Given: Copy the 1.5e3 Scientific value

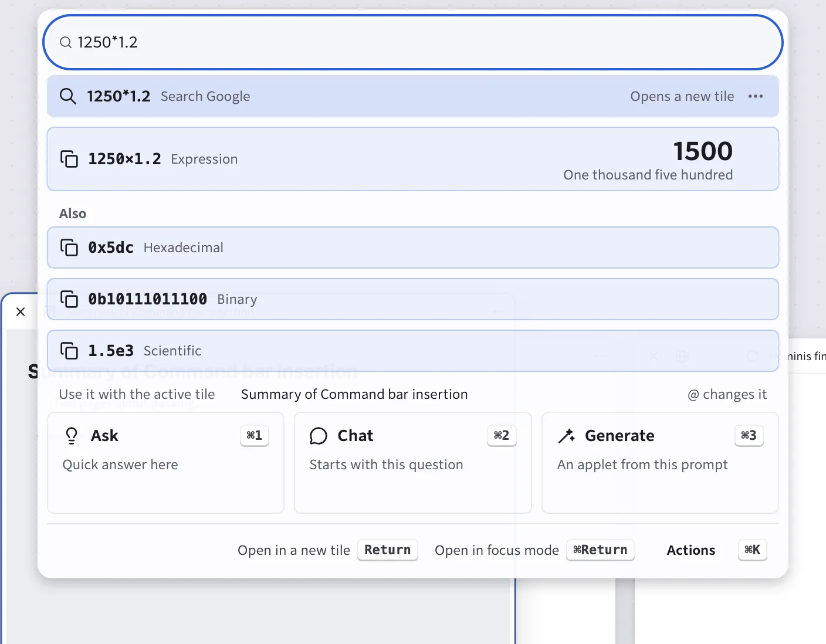Looking at the screenshot, I should (x=69, y=351).
